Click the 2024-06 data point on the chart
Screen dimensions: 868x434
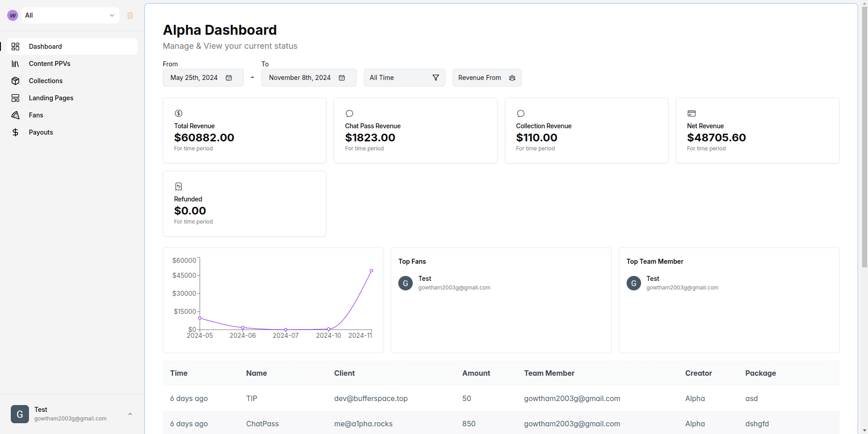(243, 328)
